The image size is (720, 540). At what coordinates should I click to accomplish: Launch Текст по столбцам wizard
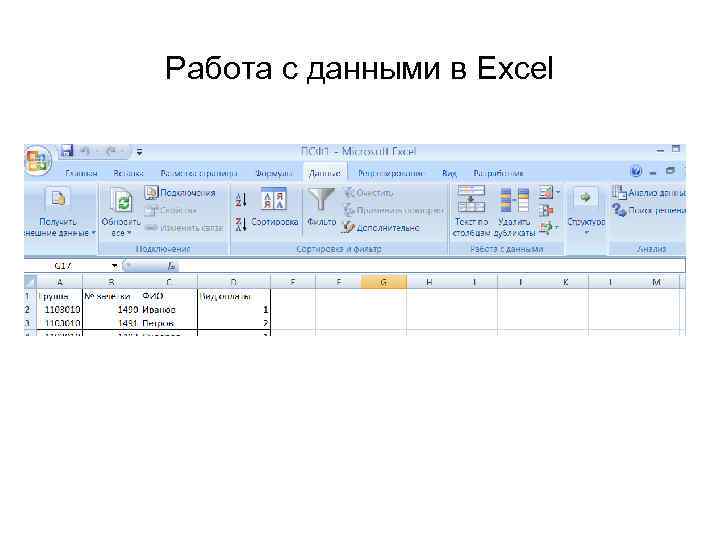click(x=471, y=211)
